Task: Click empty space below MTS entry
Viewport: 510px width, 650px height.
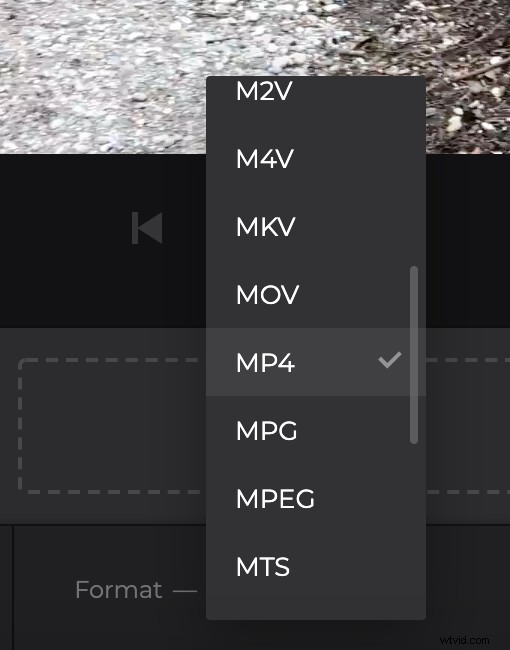Action: point(316,609)
